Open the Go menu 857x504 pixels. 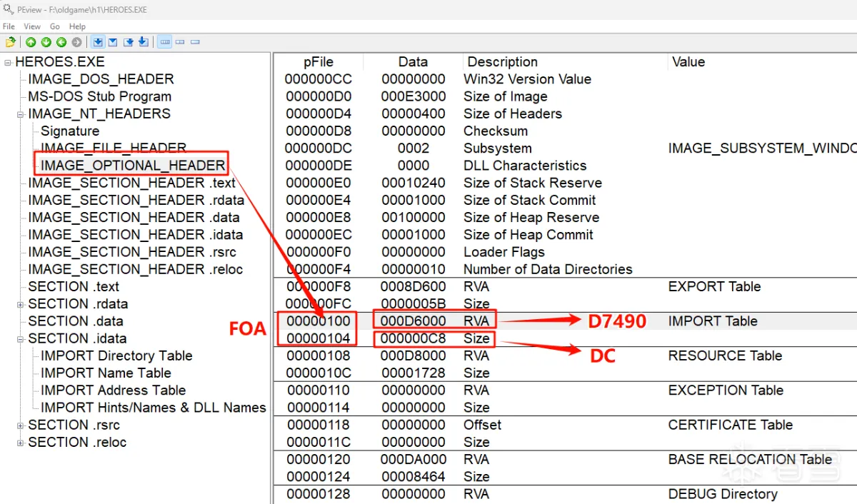[x=55, y=26]
